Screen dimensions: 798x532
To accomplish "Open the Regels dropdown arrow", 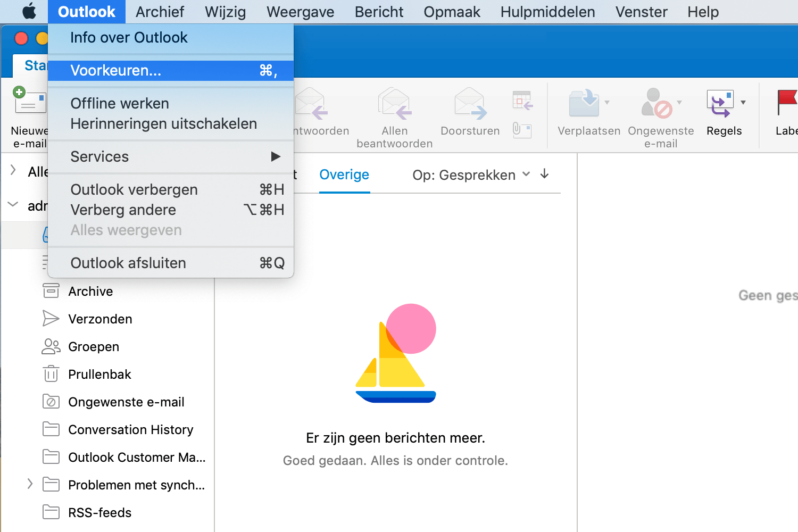I will pyautogui.click(x=743, y=102).
